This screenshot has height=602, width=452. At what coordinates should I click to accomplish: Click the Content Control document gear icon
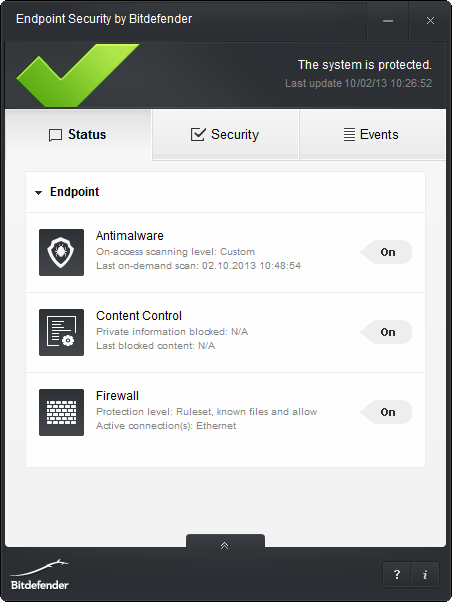pos(61,332)
